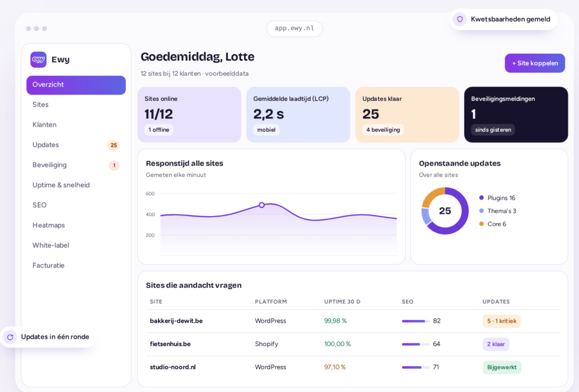The height and width of the screenshot is (392, 579).
Task: Open the fietsenhuis.be site link
Action: click(x=170, y=344)
